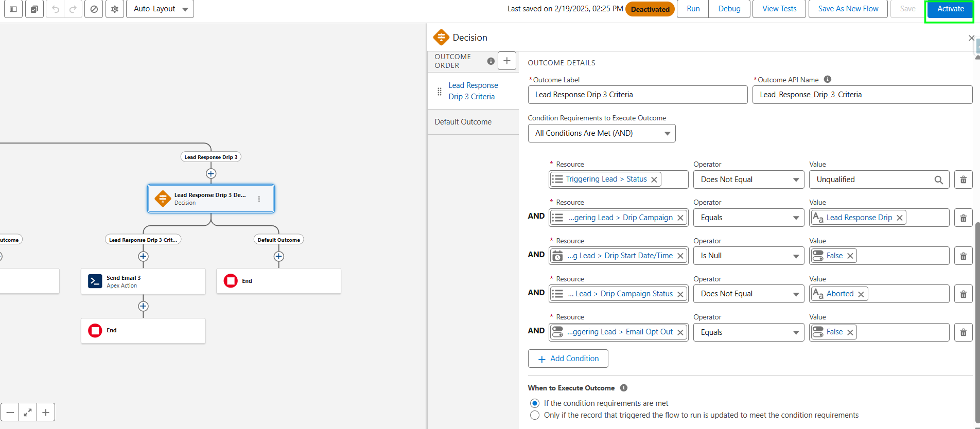This screenshot has height=429, width=980.
Task: Fit flow canvas to screen
Action: click(28, 412)
